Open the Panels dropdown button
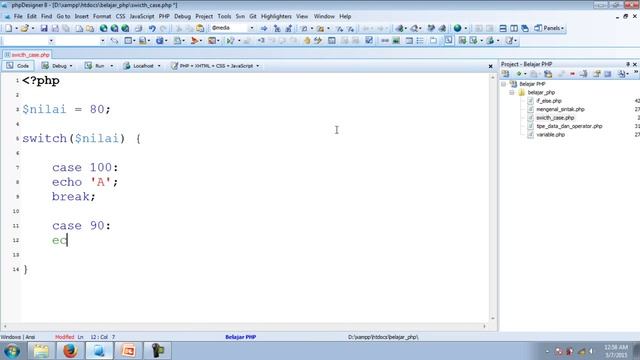 pyautogui.click(x=549, y=28)
